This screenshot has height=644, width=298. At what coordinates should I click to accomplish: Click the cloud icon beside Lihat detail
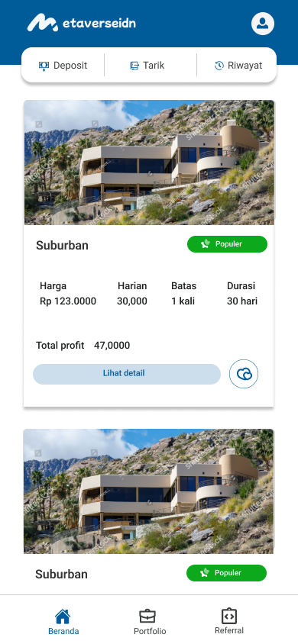[x=244, y=374]
